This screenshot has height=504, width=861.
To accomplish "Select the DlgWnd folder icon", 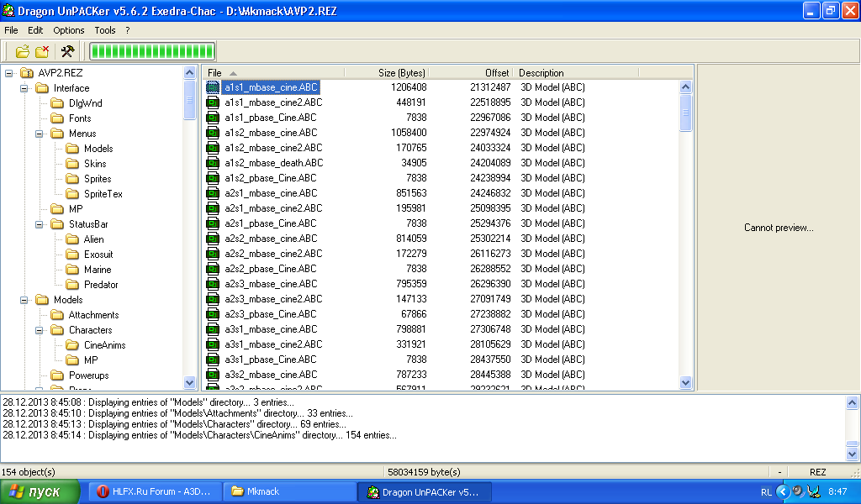I will point(57,103).
